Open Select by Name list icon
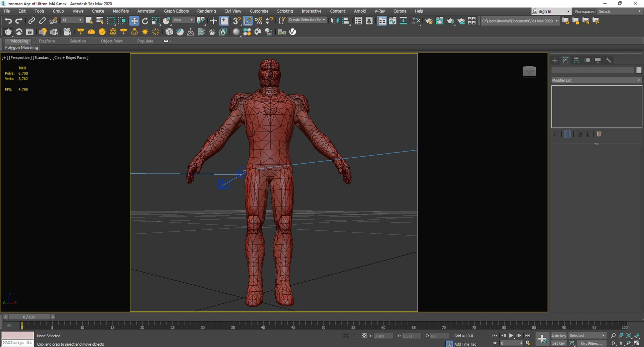The width and height of the screenshot is (644, 347). 100,21
